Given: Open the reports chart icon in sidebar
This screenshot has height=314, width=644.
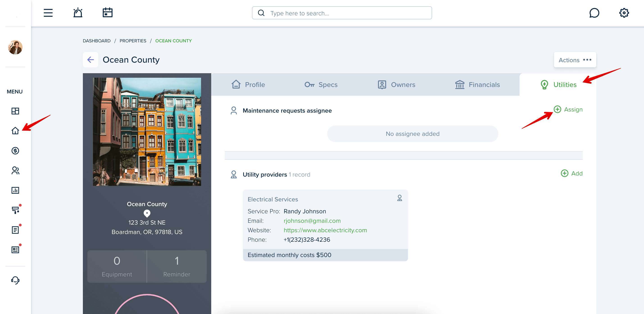Looking at the screenshot, I should coord(15,190).
